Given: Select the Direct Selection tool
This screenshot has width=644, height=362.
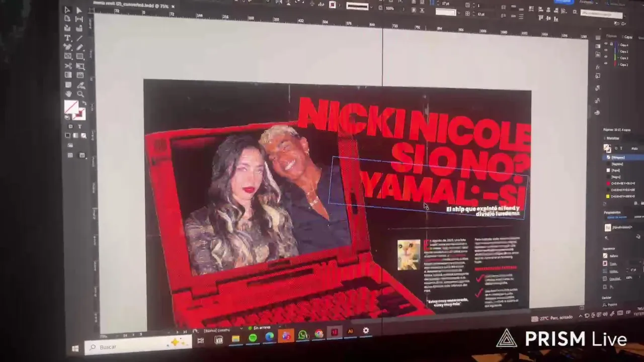Looking at the screenshot, I should click(79, 10).
